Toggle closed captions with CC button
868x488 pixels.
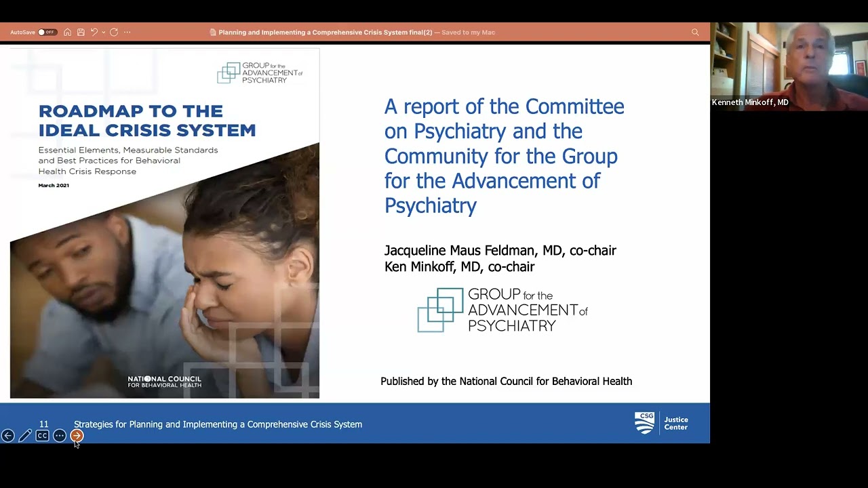[x=42, y=436]
